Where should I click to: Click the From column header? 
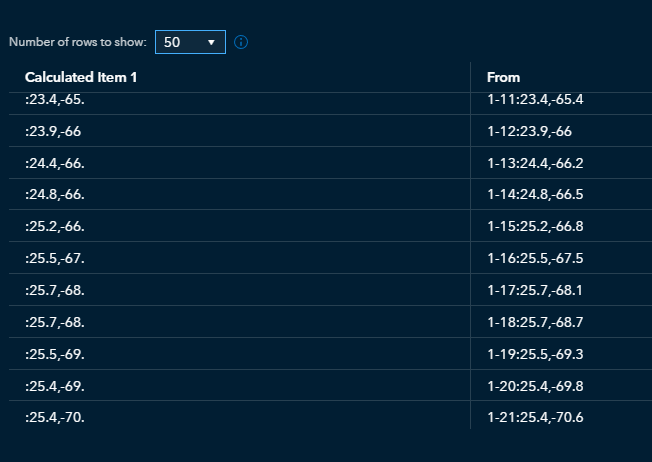click(x=503, y=77)
